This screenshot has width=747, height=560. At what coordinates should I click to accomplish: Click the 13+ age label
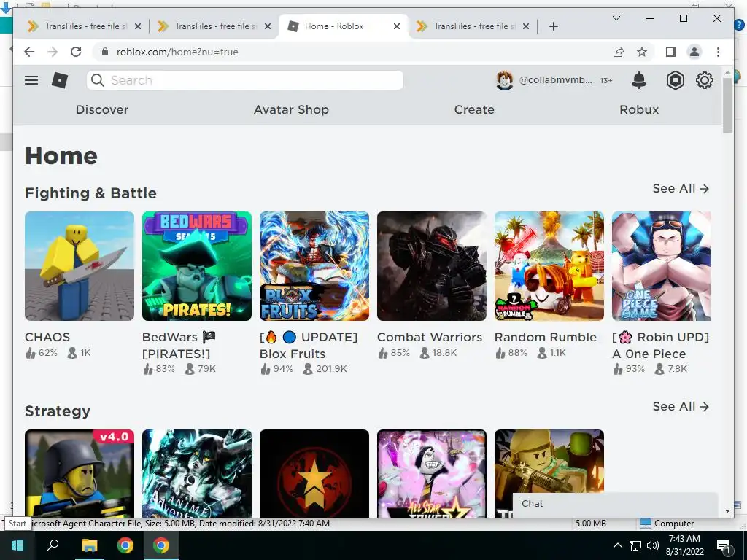[x=606, y=80]
